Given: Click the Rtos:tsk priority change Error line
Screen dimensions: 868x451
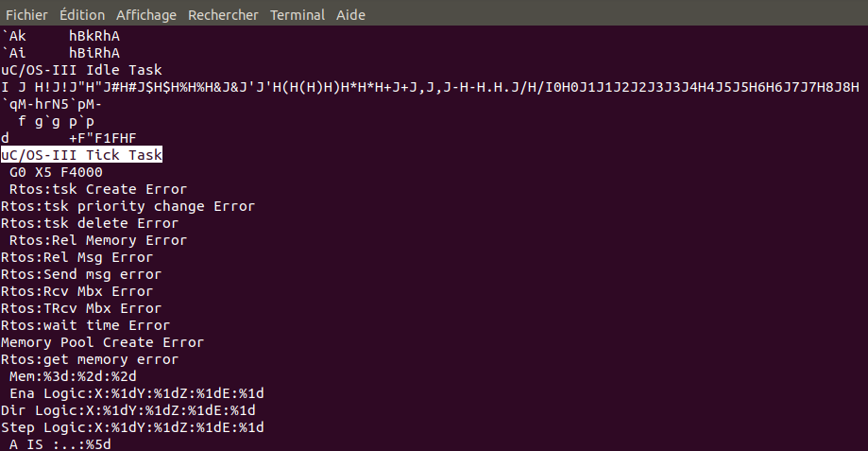Looking at the screenshot, I should click(128, 206).
